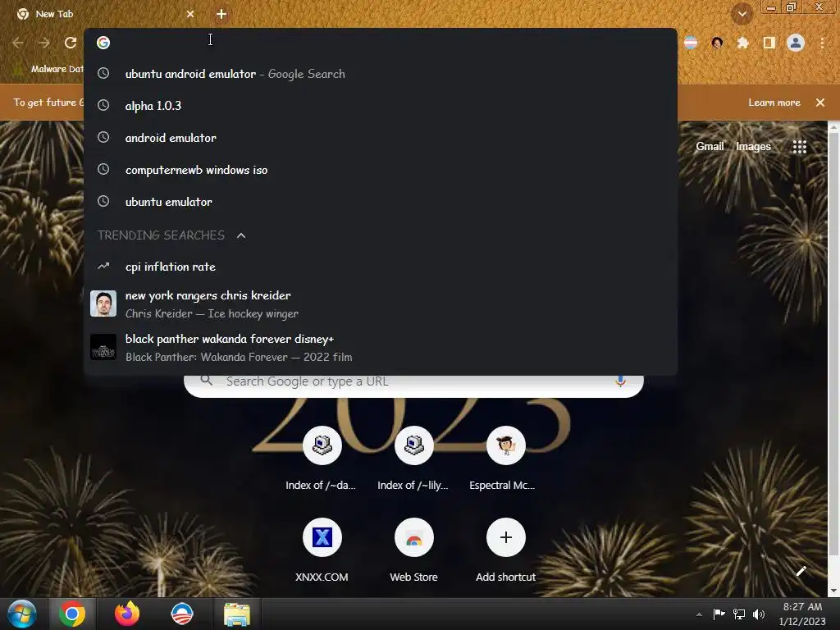Pick the ubuntu emulator suggestion
Image resolution: width=840 pixels, height=630 pixels.
[381, 202]
